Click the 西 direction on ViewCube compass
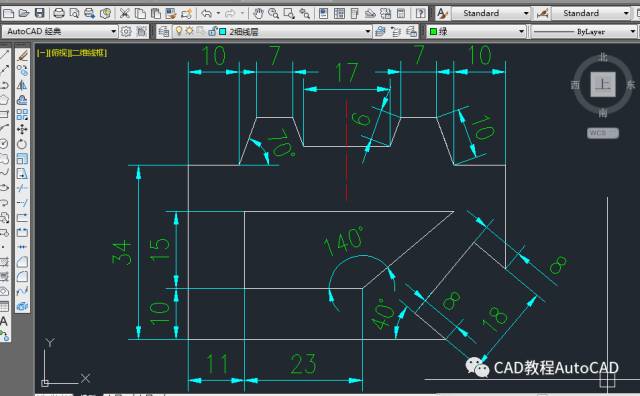 (x=576, y=85)
